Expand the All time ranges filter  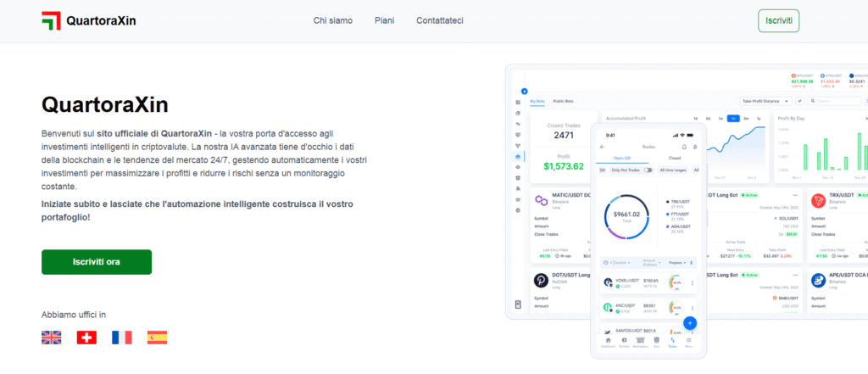675,170
